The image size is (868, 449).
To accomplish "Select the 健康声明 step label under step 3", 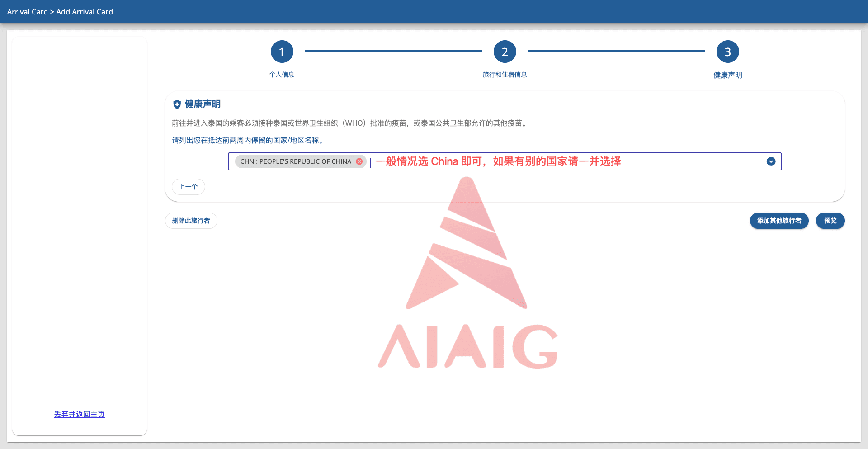I will 727,75.
